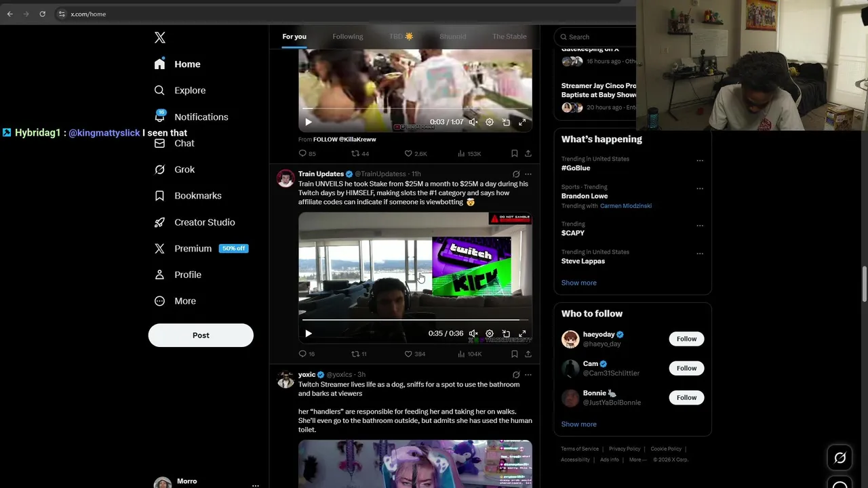Screen dimensions: 868x488
Task: Switch to The Stable tab
Action: tap(509, 37)
